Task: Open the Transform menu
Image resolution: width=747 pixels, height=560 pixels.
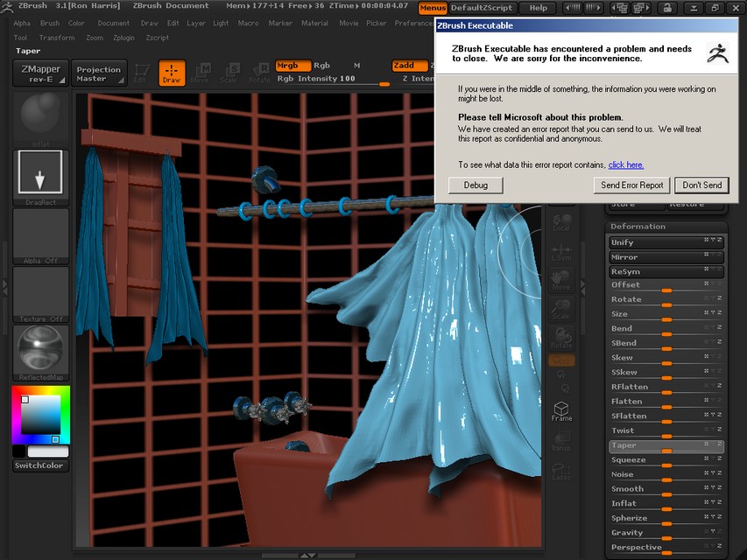Action: point(57,38)
